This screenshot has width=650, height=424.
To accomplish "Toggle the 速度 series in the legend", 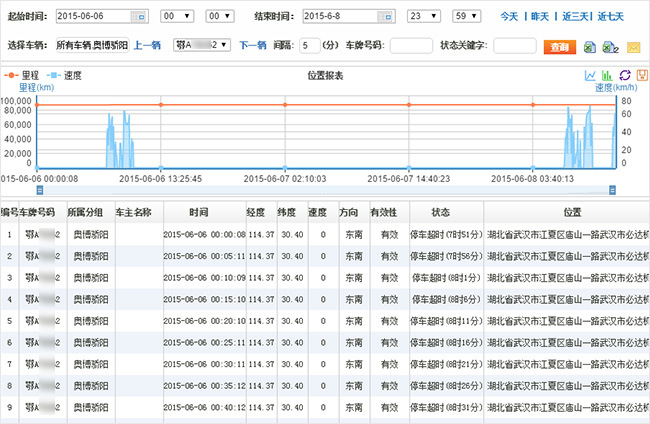I will (64, 75).
